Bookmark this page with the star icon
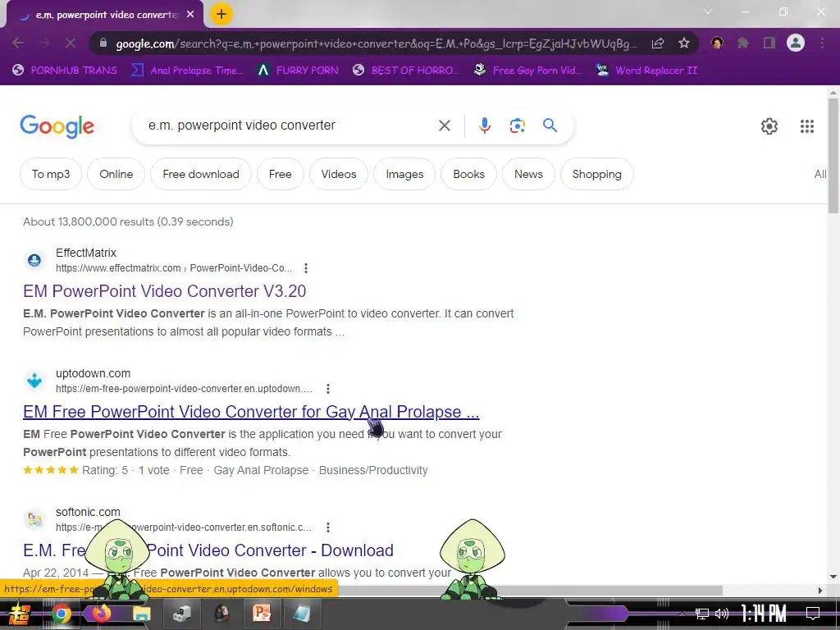This screenshot has height=630, width=840. 683,43
